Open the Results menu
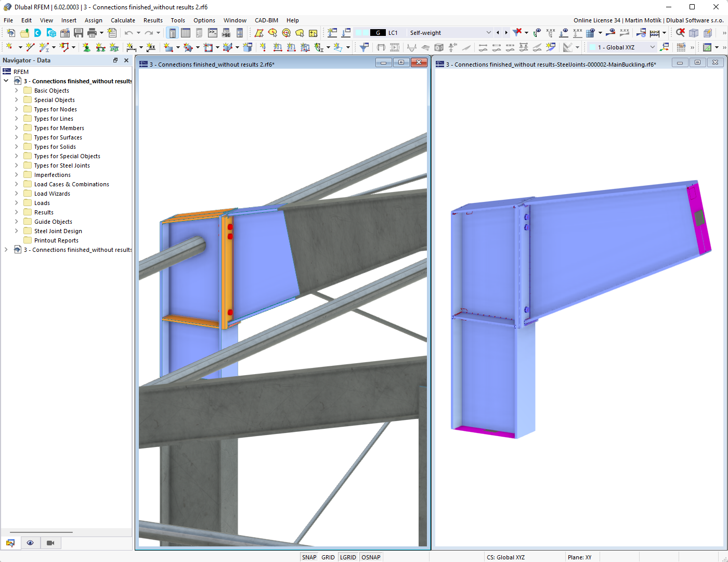Image resolution: width=728 pixels, height=562 pixels. point(152,20)
